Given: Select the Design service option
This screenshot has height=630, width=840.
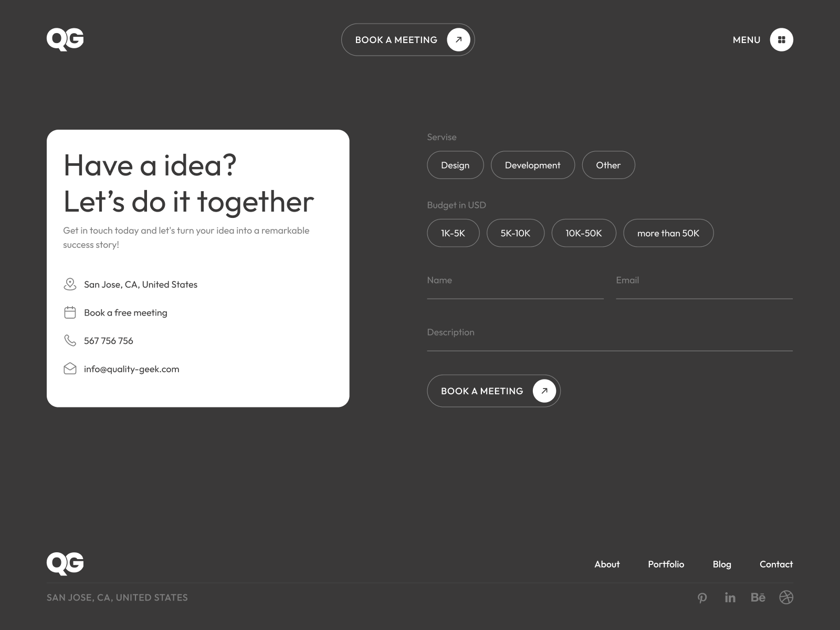Looking at the screenshot, I should 455,165.
